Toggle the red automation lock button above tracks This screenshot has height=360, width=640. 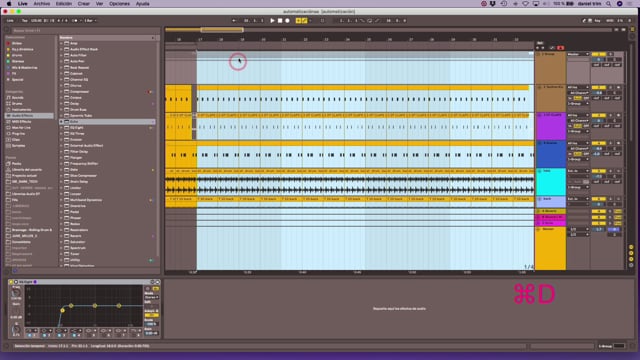click(560, 48)
